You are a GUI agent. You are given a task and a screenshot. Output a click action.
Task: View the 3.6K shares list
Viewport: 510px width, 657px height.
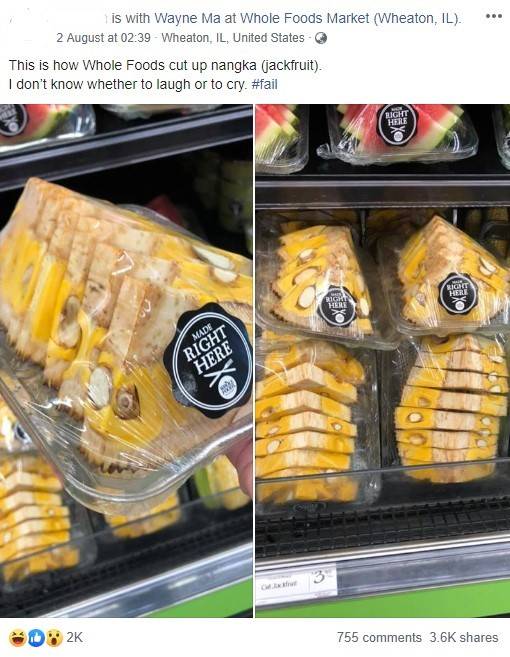464,638
